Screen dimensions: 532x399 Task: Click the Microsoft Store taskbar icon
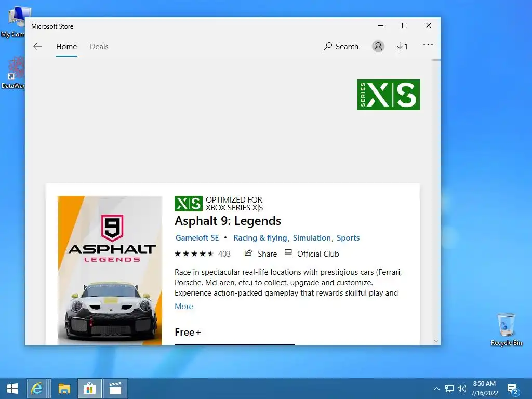(89, 389)
